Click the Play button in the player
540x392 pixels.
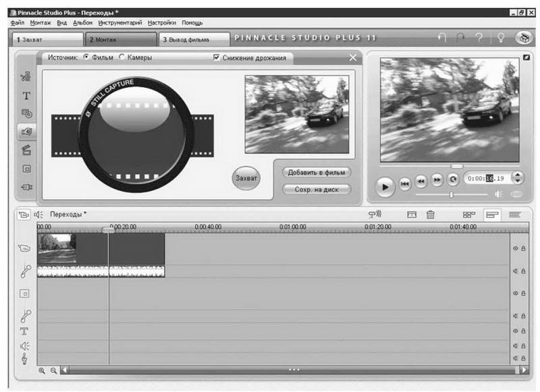click(385, 187)
